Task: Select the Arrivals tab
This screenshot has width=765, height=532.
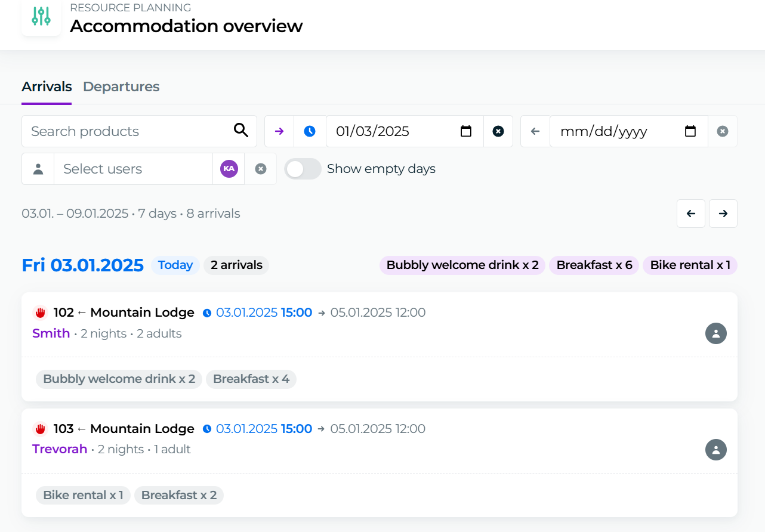Action: click(47, 86)
